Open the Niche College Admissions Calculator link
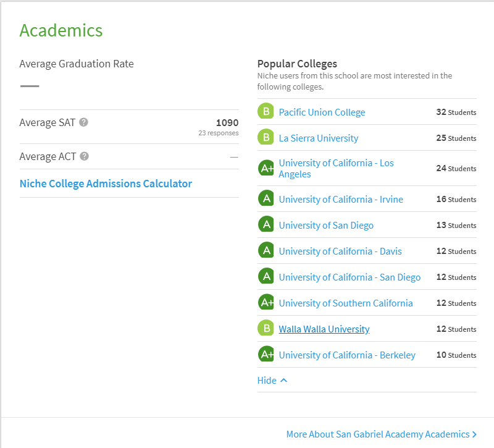Viewport: 494px width, 448px height. [x=106, y=184]
